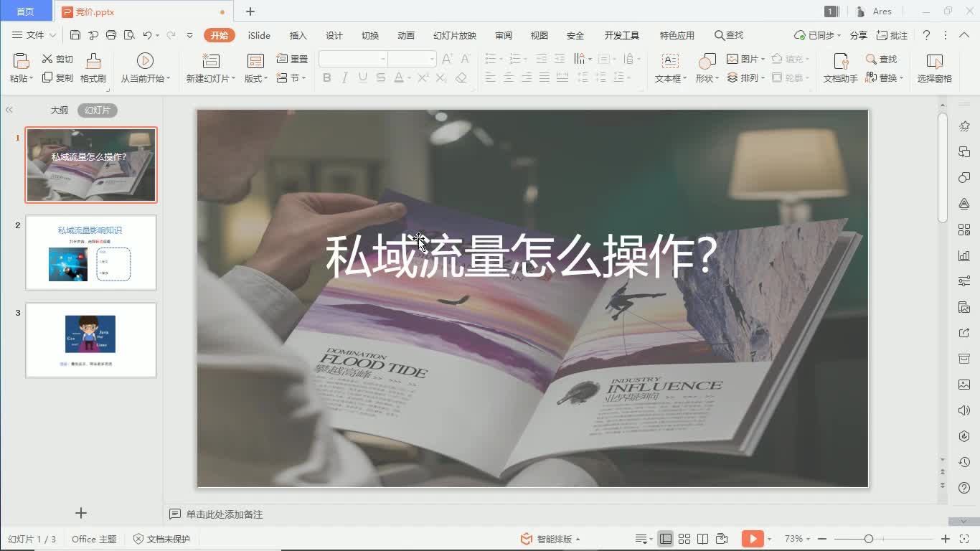This screenshot has height=551, width=980.
Task: Open the Animation (动画) tab
Action: coord(406,35)
